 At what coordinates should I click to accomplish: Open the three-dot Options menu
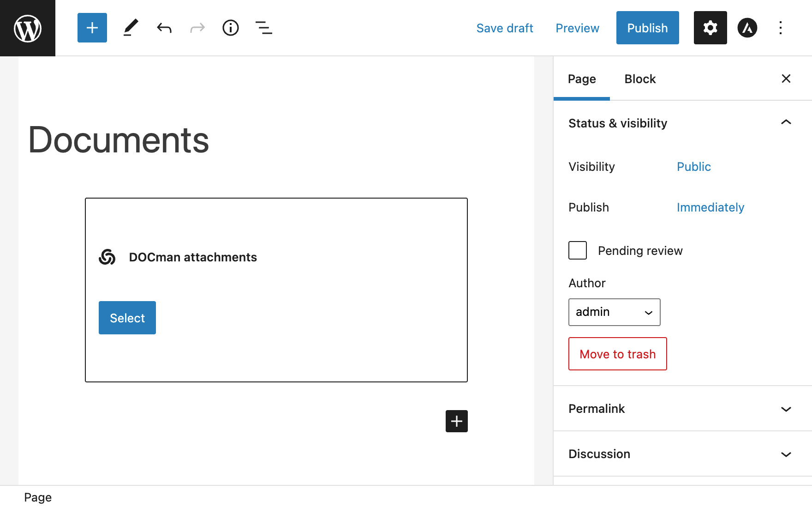780,28
